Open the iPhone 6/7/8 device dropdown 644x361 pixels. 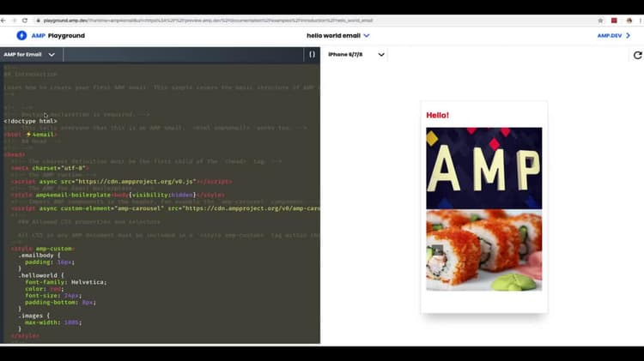[355, 55]
